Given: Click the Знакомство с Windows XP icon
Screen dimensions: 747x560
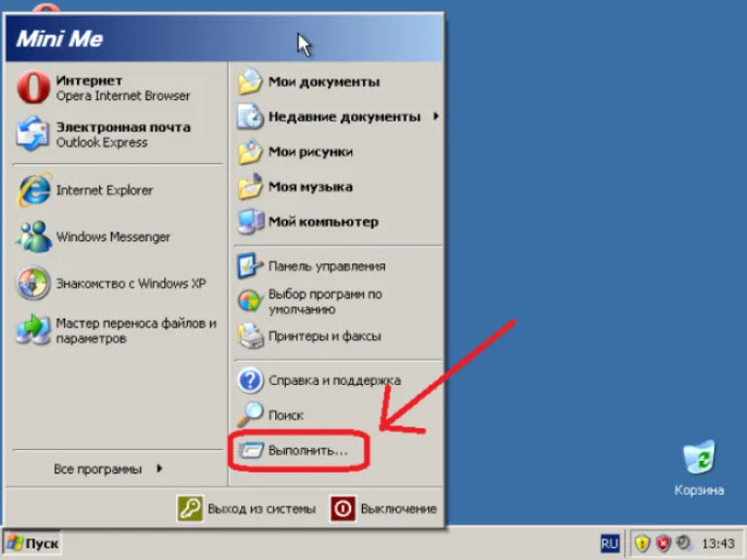Looking at the screenshot, I should (33, 283).
